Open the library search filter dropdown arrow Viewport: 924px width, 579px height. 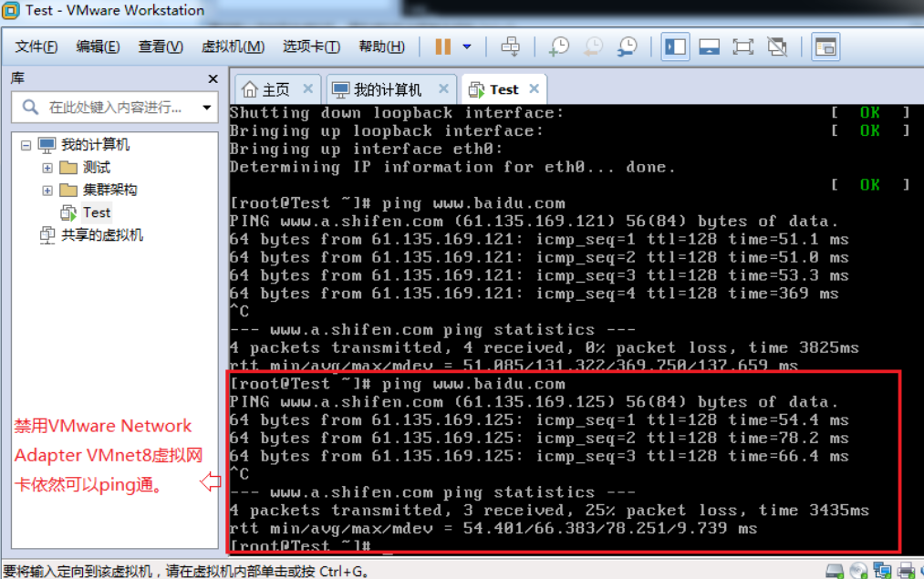coord(206,108)
